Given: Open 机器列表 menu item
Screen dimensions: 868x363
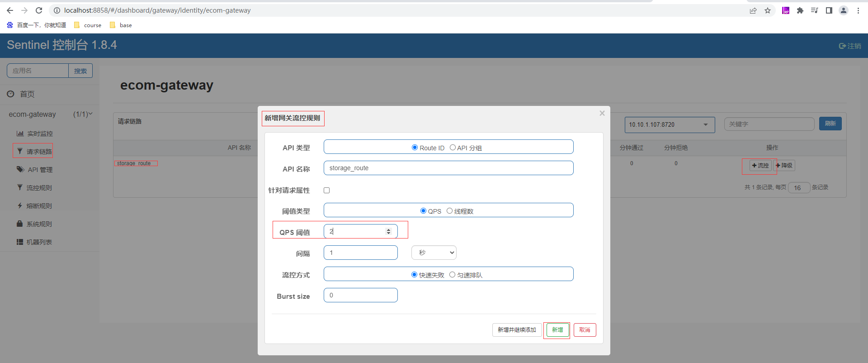Looking at the screenshot, I should 34,242.
